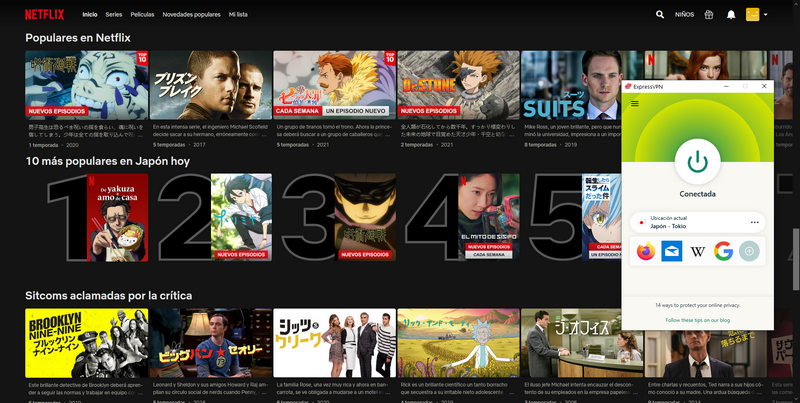Screen dimensions: 800x403
Task: Open Mi lista
Action: pyautogui.click(x=238, y=15)
